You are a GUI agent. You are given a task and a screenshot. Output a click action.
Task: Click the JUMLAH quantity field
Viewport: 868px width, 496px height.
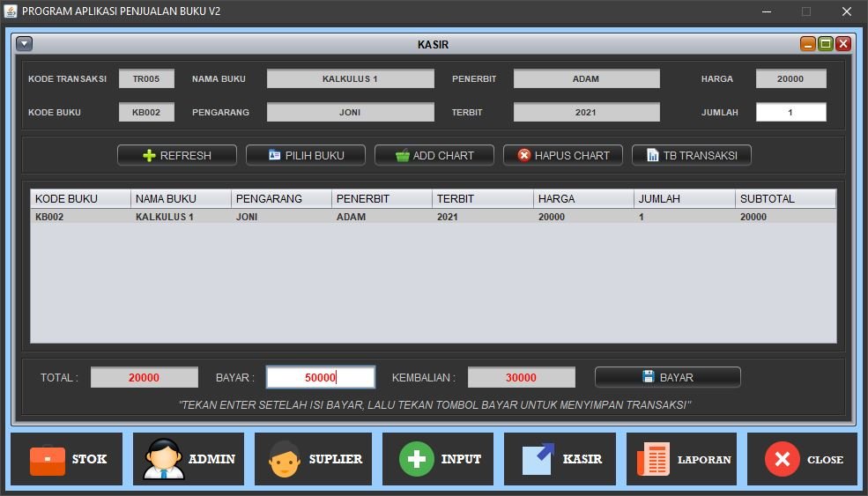[x=790, y=113]
